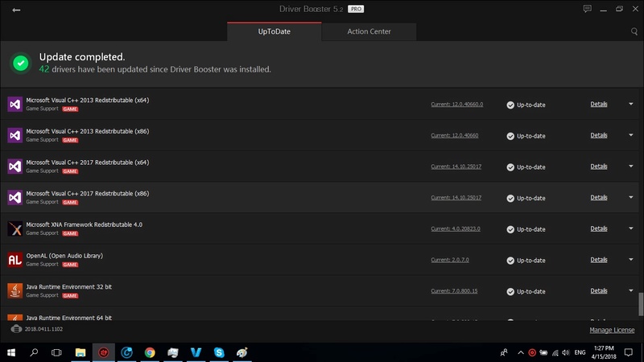Open Windows Start menu
The height and width of the screenshot is (362, 644).
click(11, 352)
